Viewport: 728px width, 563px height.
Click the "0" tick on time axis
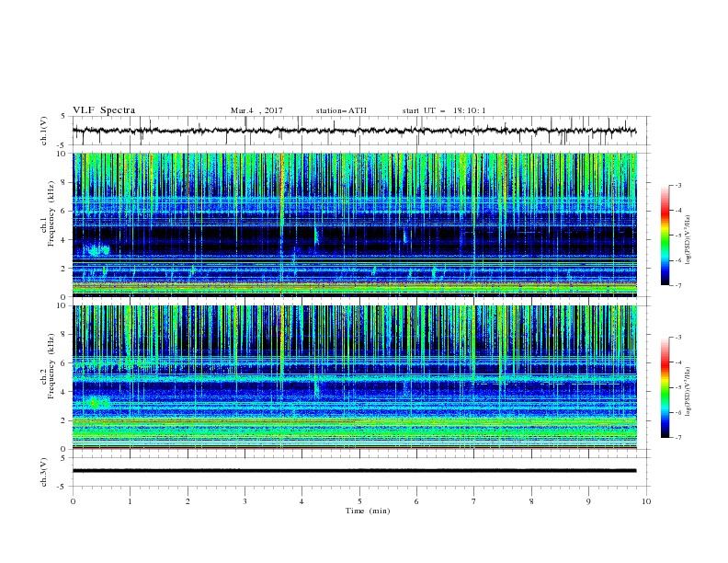coord(73,501)
